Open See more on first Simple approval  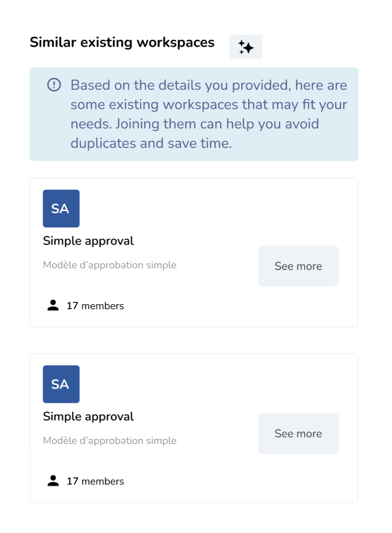pyautogui.click(x=299, y=266)
